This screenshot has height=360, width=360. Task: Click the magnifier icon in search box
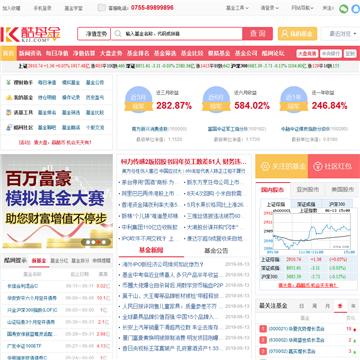pyautogui.click(x=118, y=34)
